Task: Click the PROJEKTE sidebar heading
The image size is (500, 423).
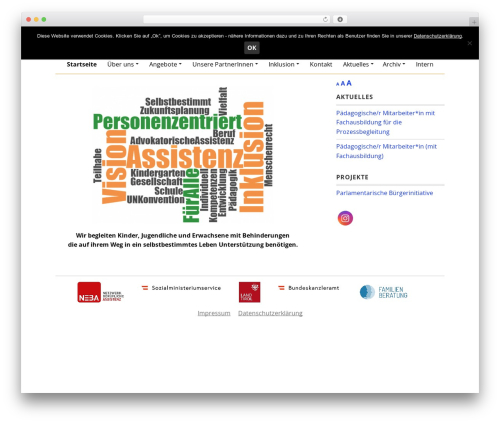Action: click(352, 177)
